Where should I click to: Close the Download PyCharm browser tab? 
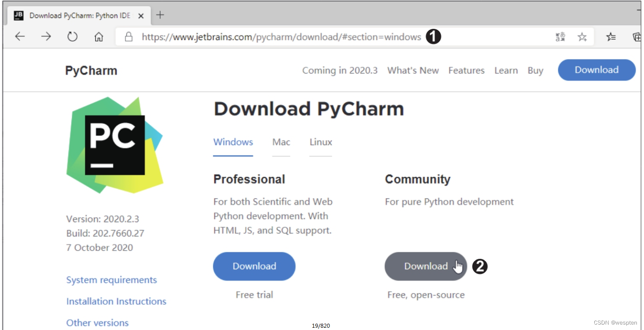[x=141, y=16]
